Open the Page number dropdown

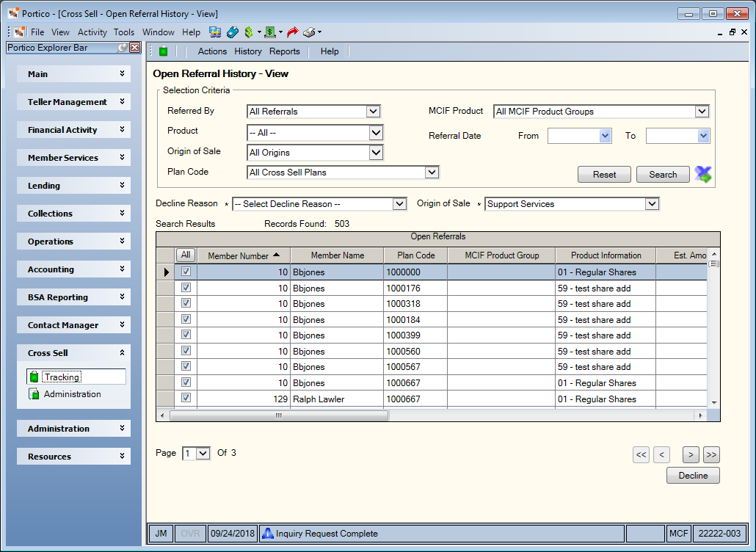203,453
